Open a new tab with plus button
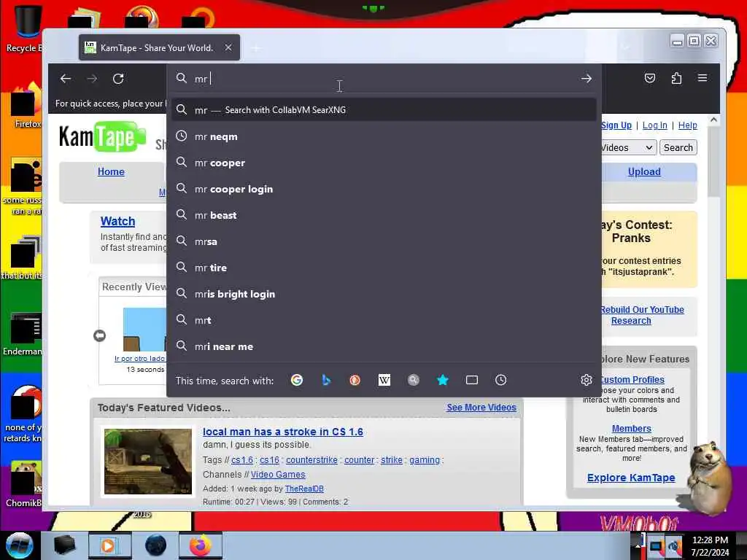The image size is (747, 560). pos(256,48)
